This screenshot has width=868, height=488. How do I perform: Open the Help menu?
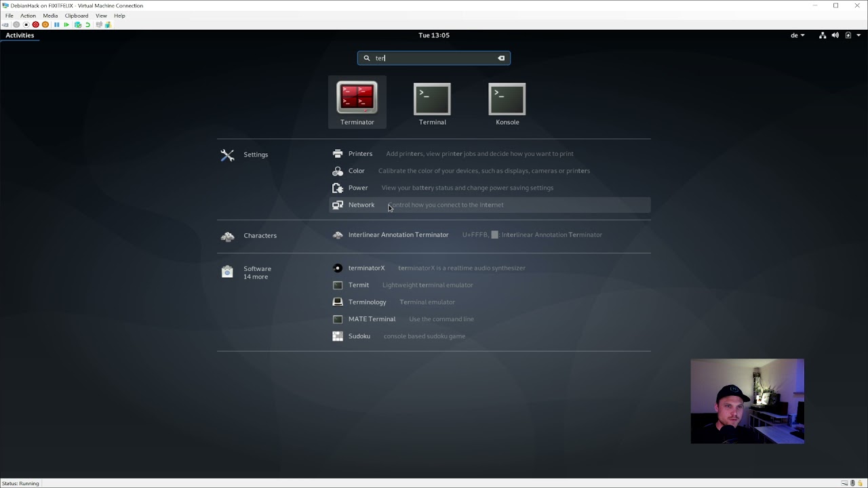pyautogui.click(x=119, y=16)
